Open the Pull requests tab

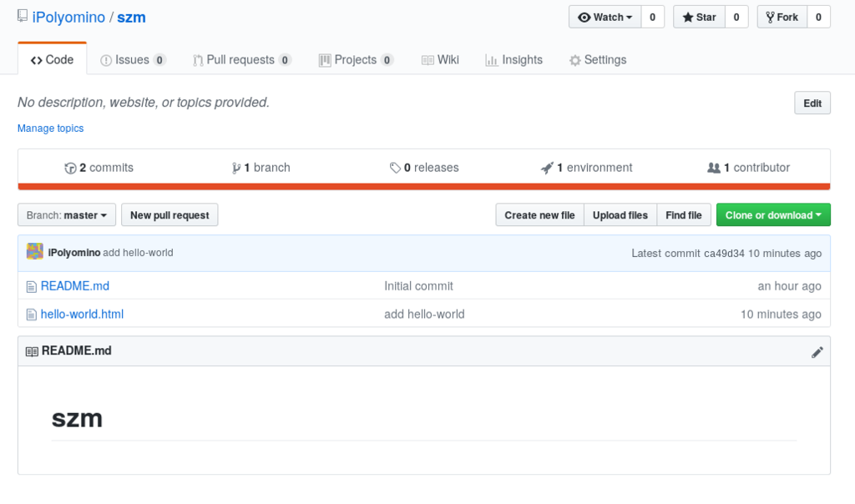242,59
